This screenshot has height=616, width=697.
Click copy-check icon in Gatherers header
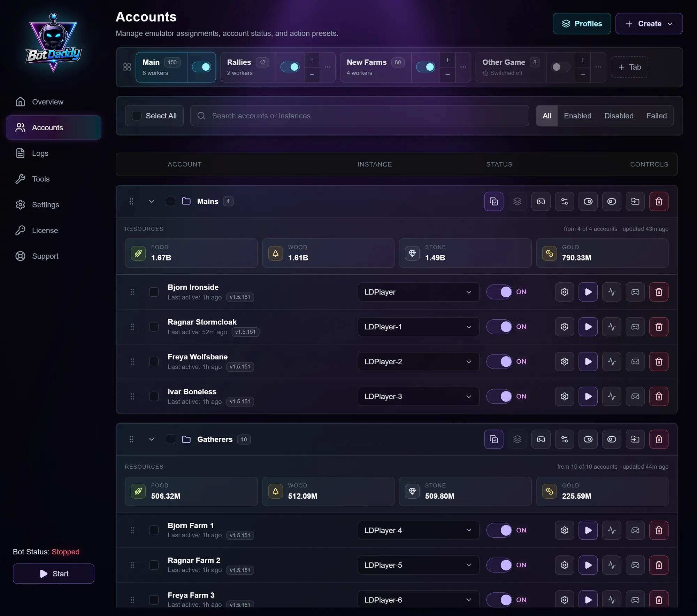(x=493, y=439)
